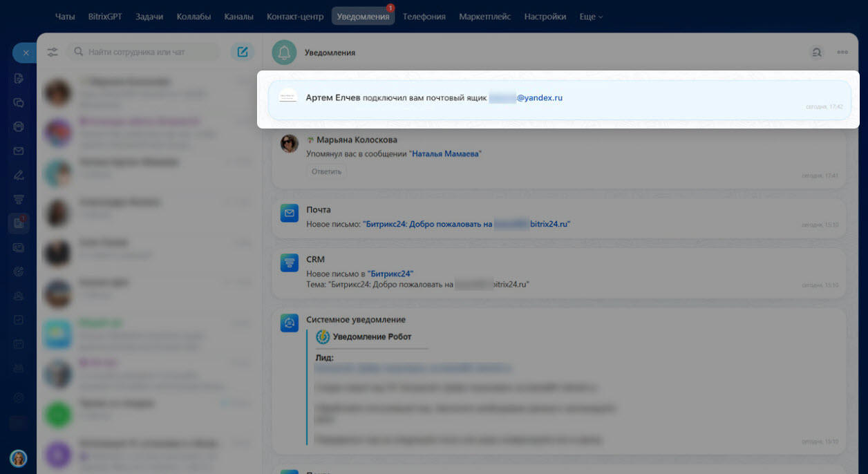Click the Ответить button

(326, 171)
